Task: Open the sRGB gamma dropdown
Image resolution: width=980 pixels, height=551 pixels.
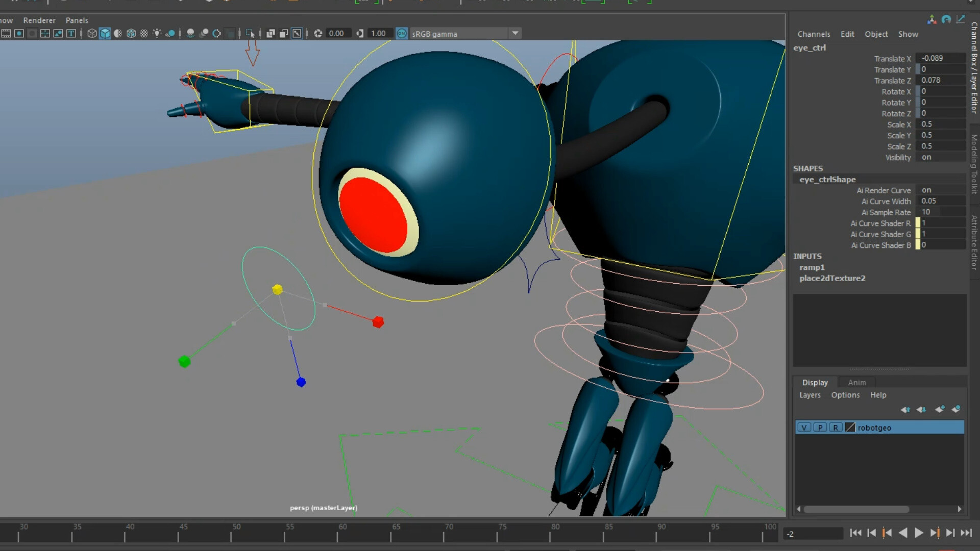Action: click(515, 33)
